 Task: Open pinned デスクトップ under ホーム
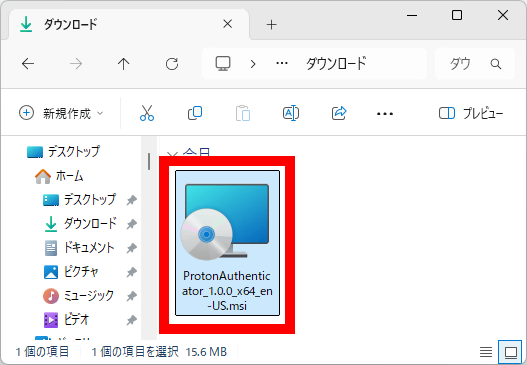[x=79, y=200]
